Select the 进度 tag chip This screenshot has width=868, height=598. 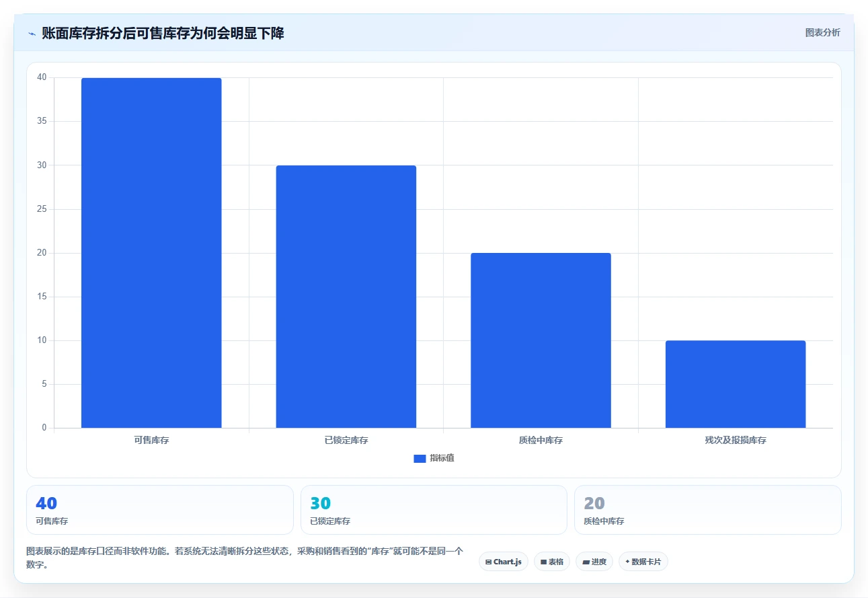[x=594, y=562]
